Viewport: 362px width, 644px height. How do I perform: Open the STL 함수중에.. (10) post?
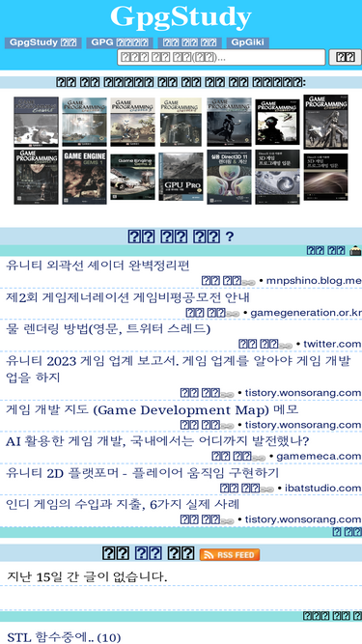point(64,637)
